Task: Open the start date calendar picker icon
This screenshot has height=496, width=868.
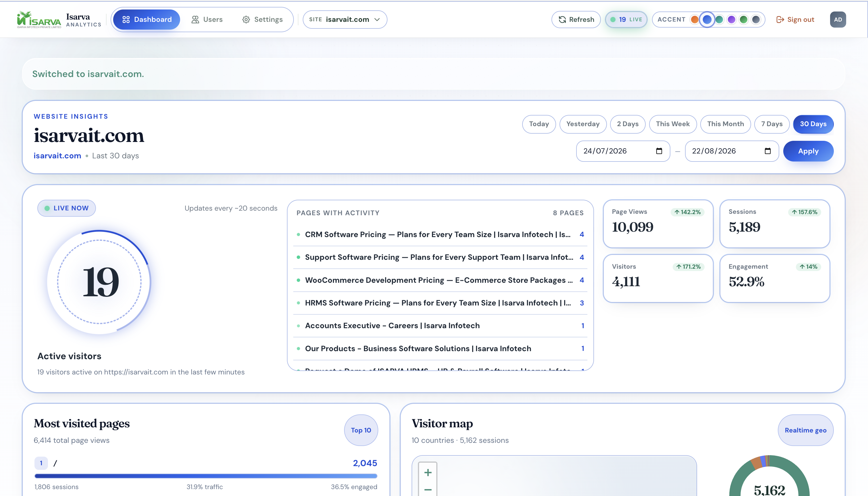Action: click(659, 151)
